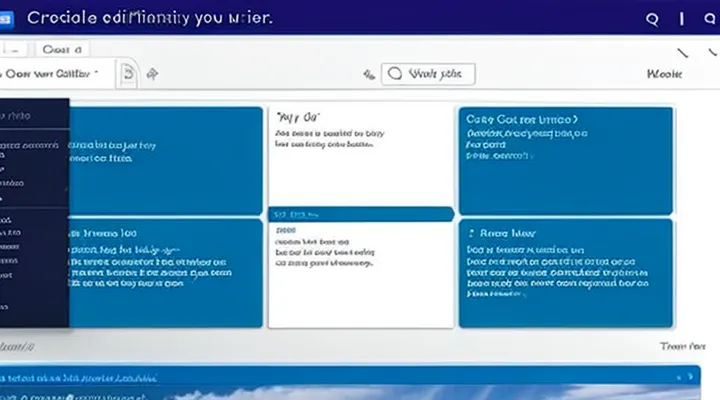Click the blue app icon in title bar
The image size is (720, 400).
tap(10, 19)
